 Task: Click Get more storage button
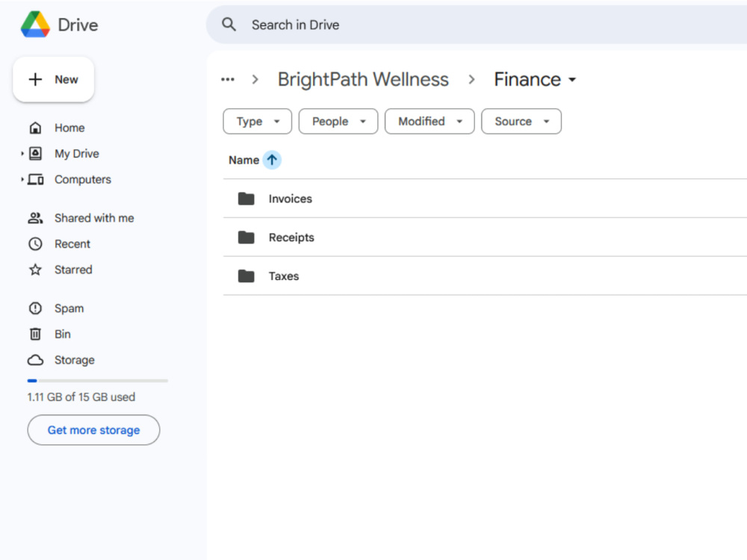pos(93,430)
